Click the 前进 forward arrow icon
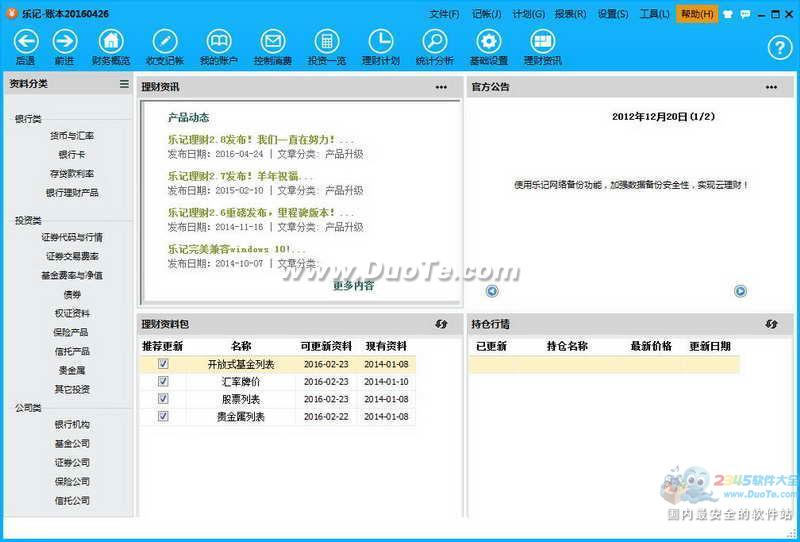The width and height of the screenshot is (800, 542). pyautogui.click(x=65, y=41)
